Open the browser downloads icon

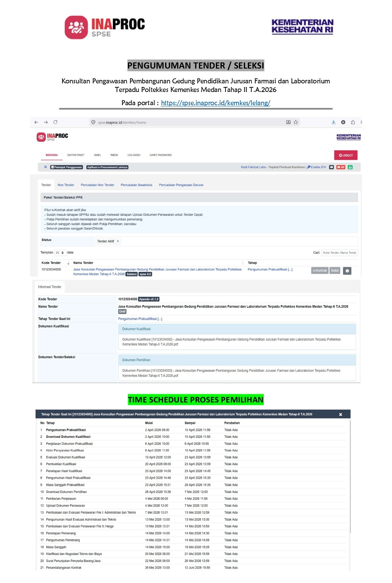click(x=334, y=122)
